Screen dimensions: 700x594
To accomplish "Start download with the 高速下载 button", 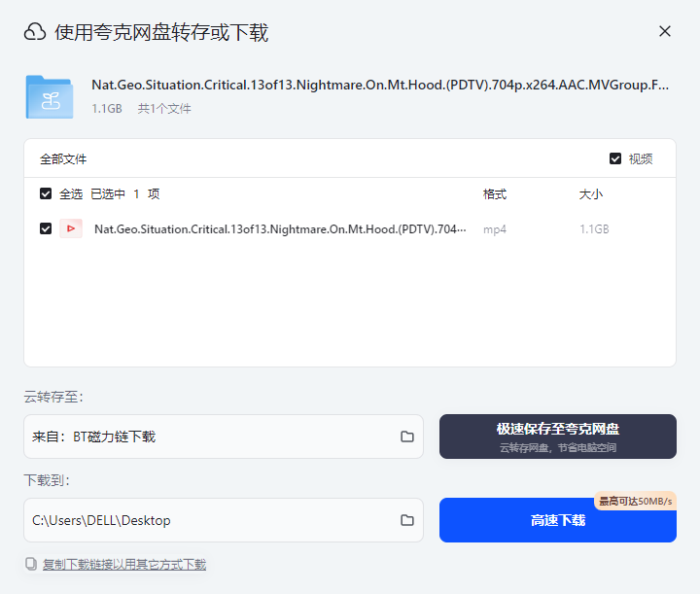I will coord(557,521).
